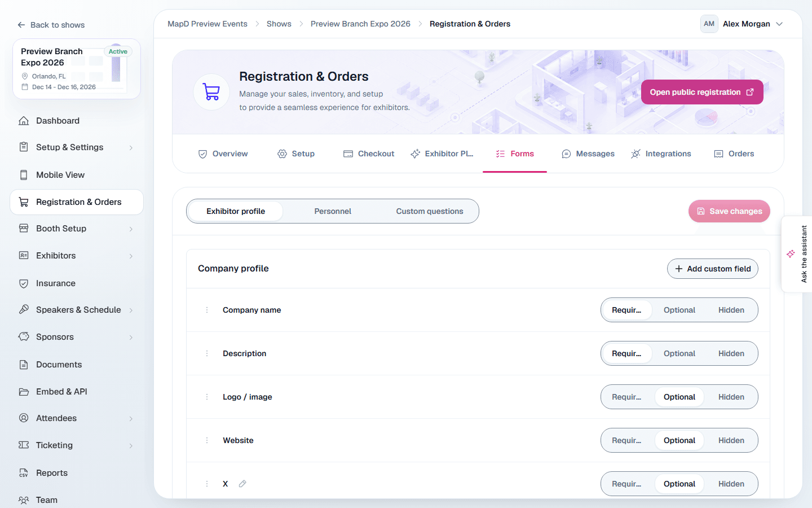This screenshot has height=508, width=812.
Task: Expand Speakers & Schedule section
Action: (x=131, y=310)
